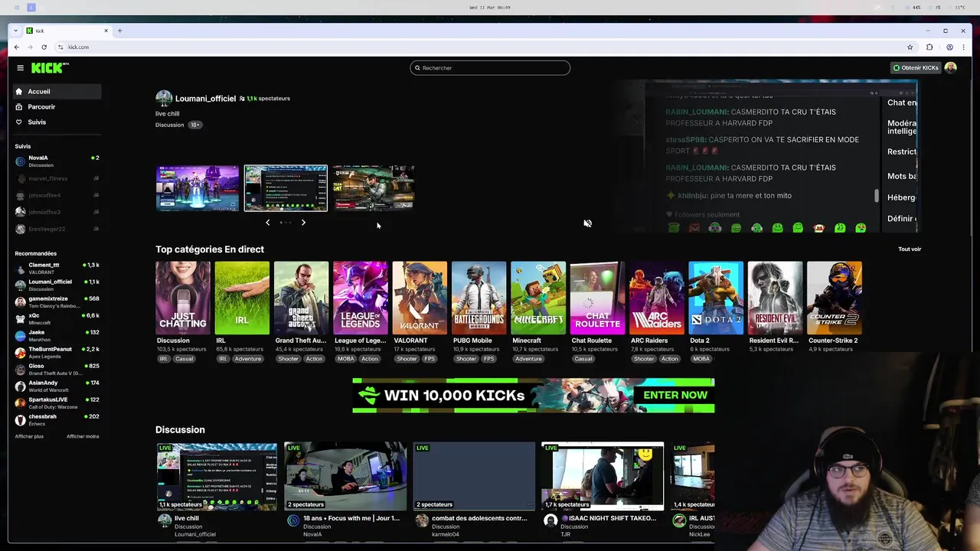Viewport: 980px width, 551px height.
Task: Click MOBA tag under League of Legends
Action: pyautogui.click(x=345, y=359)
